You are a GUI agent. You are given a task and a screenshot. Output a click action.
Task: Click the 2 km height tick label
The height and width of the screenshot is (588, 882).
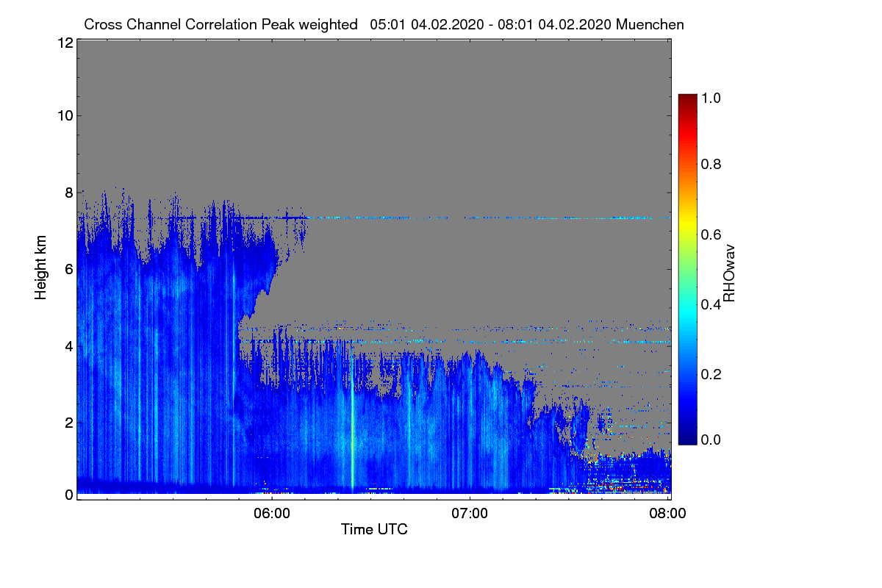click(68, 423)
